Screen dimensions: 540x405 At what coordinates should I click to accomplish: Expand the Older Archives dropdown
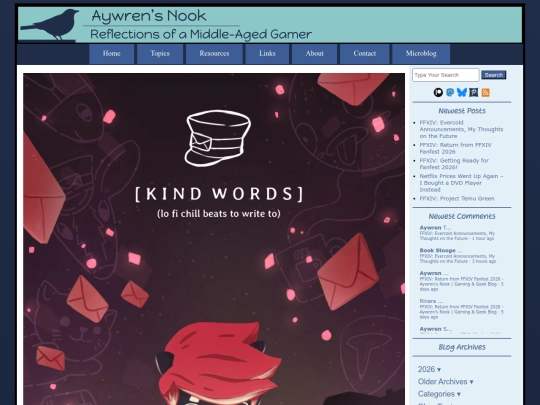click(x=446, y=382)
